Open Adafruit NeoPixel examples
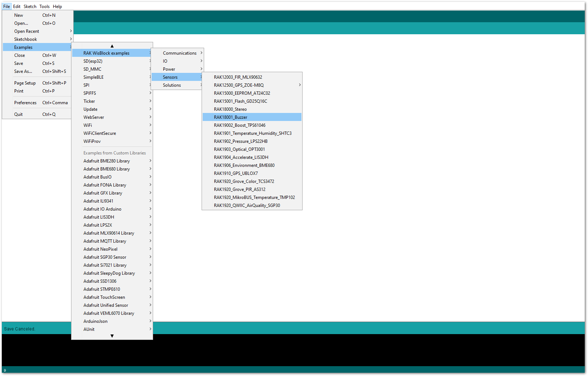 pos(112,249)
